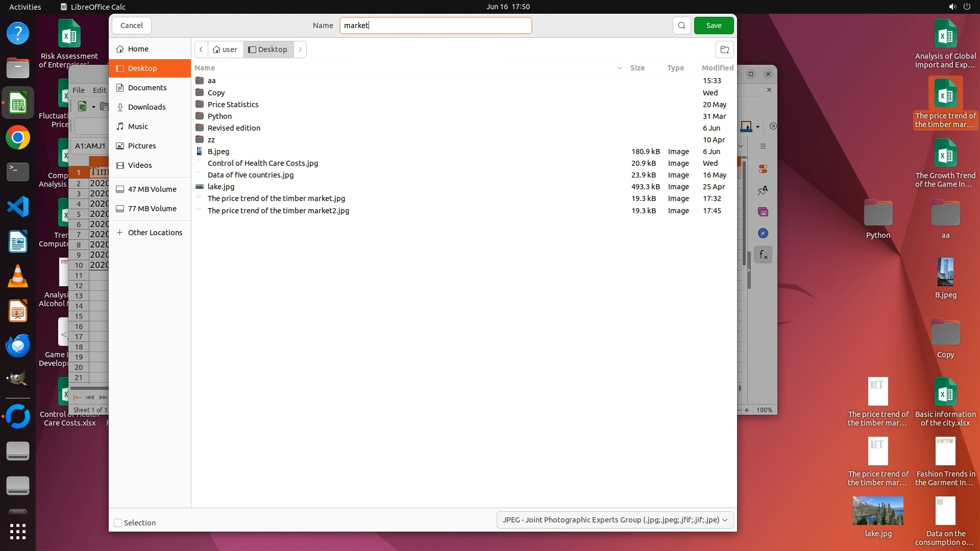Image resolution: width=980 pixels, height=551 pixels.
Task: Open Visual Studio Code from dock
Action: coord(18,207)
